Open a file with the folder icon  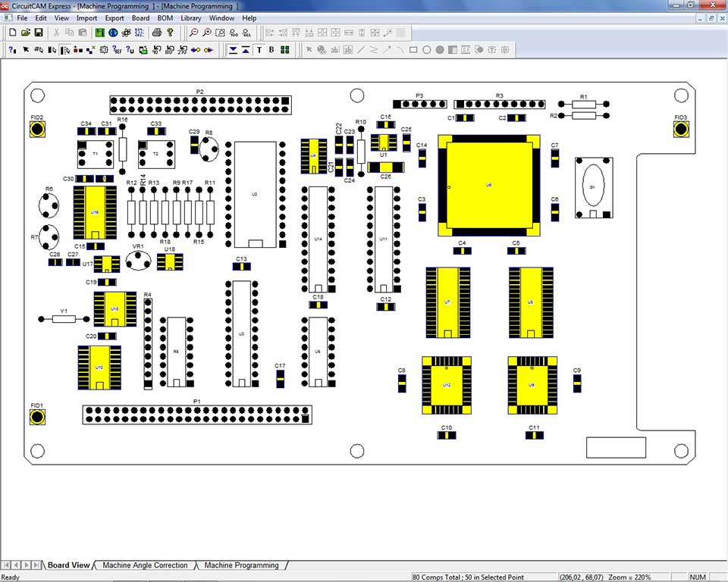(25, 33)
